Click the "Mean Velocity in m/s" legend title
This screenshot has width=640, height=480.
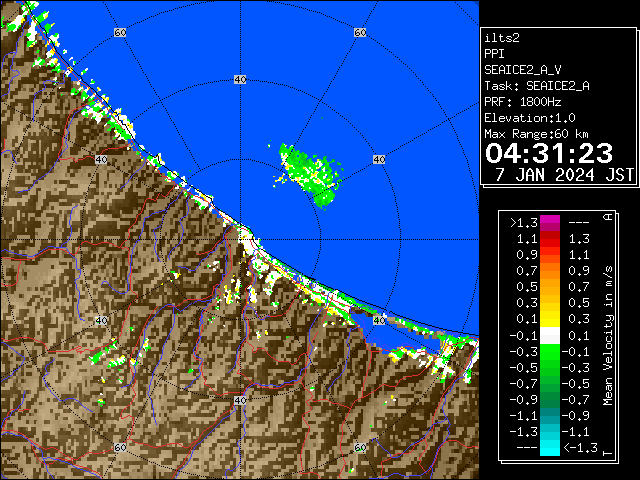click(608, 336)
